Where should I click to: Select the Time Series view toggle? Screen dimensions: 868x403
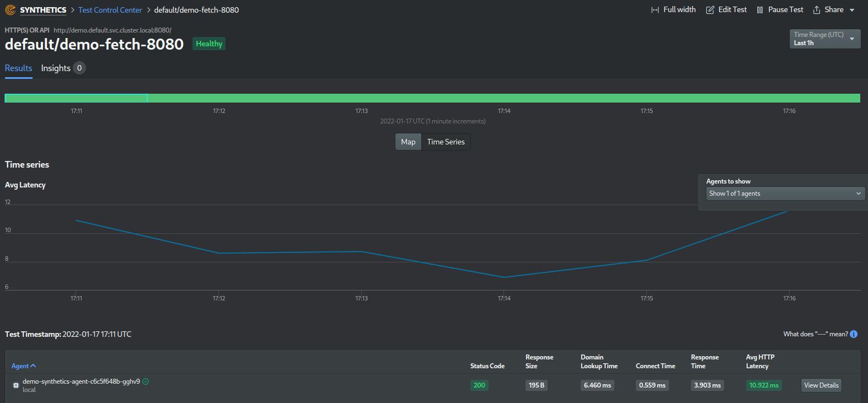(x=446, y=142)
